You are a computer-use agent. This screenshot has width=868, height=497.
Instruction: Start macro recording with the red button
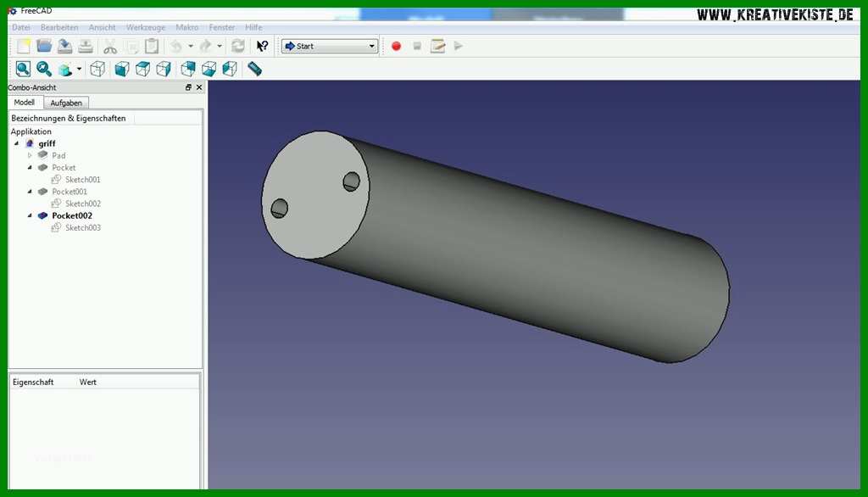396,46
